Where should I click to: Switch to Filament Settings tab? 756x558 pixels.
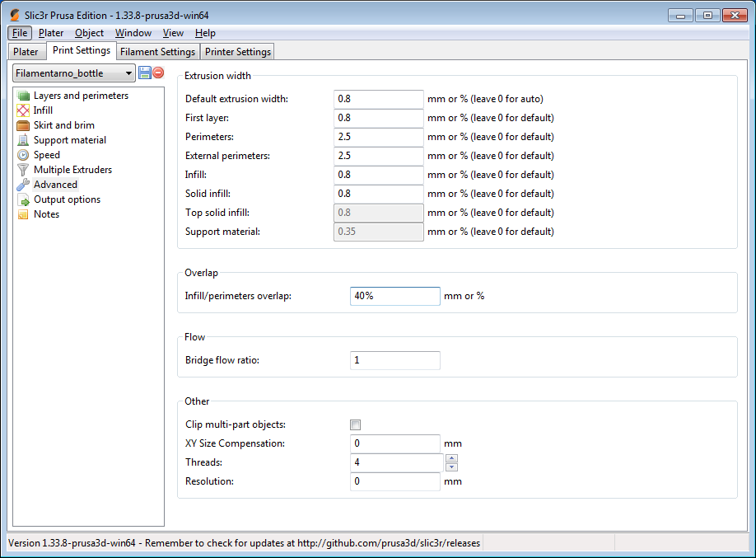click(x=157, y=52)
